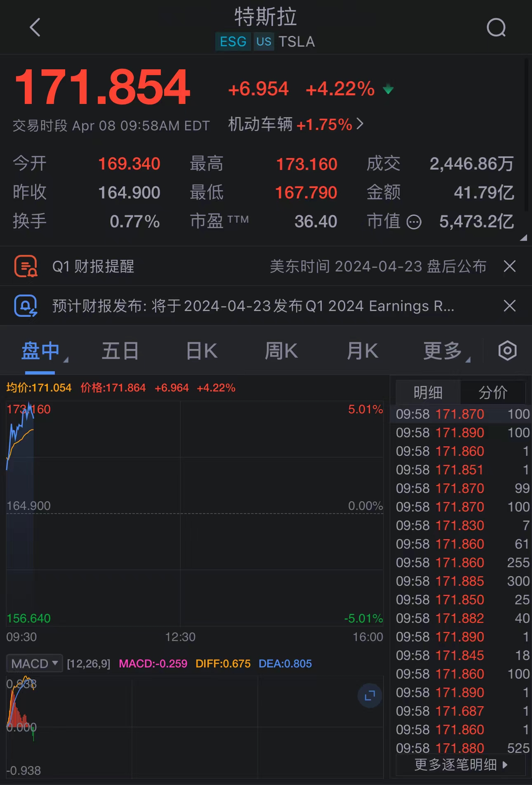The width and height of the screenshot is (532, 785).
Task: Switch to 日K chart tab
Action: (202, 351)
